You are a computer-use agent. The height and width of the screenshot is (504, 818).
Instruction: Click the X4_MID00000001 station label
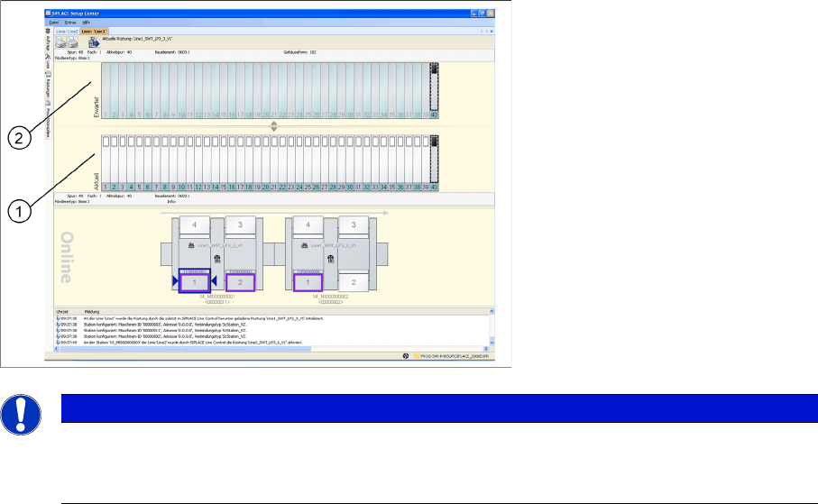tap(217, 297)
